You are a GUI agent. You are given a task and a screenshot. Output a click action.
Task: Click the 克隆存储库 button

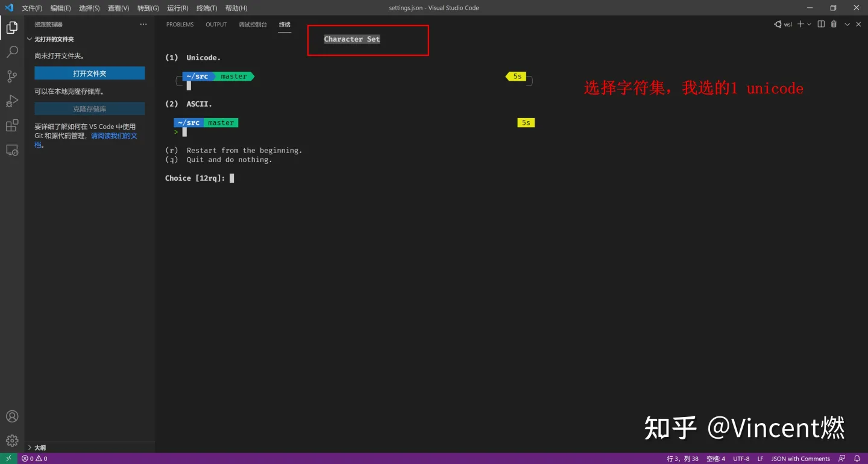(89, 109)
